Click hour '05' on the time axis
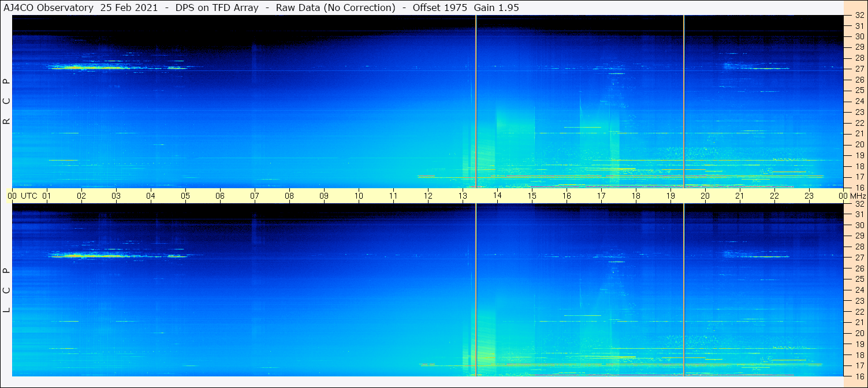The image size is (868, 388). pos(185,196)
